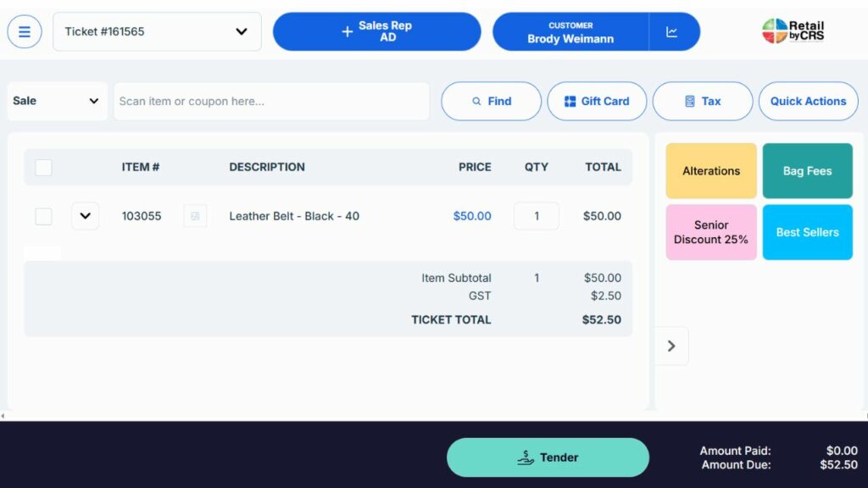Expand the side panel arrow chevron
This screenshot has height=488, width=868.
(671, 346)
